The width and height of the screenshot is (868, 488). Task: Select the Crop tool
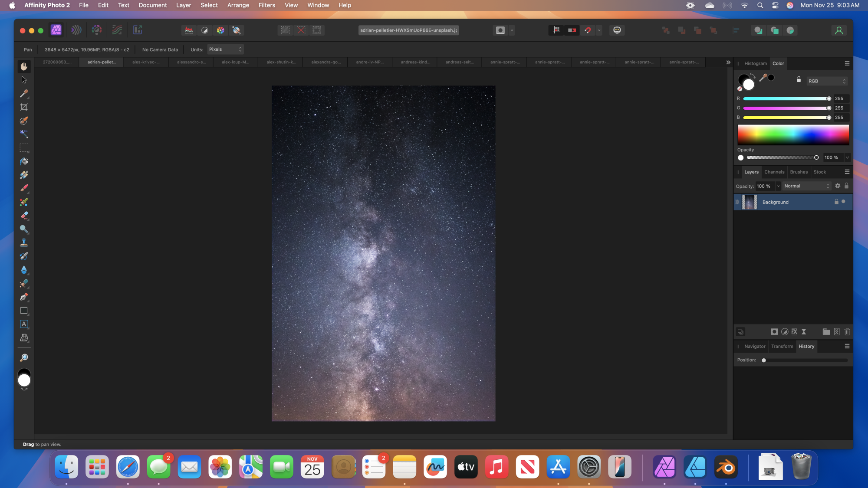coord(24,107)
